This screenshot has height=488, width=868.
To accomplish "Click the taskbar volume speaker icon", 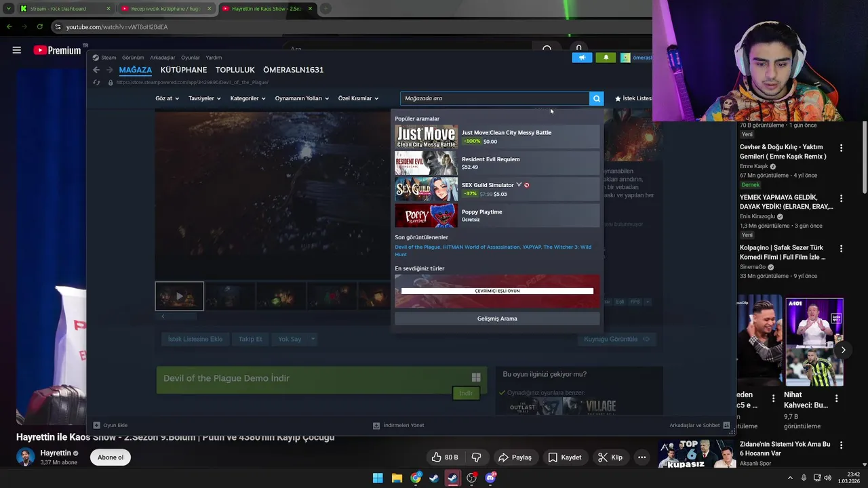I will [828, 478].
